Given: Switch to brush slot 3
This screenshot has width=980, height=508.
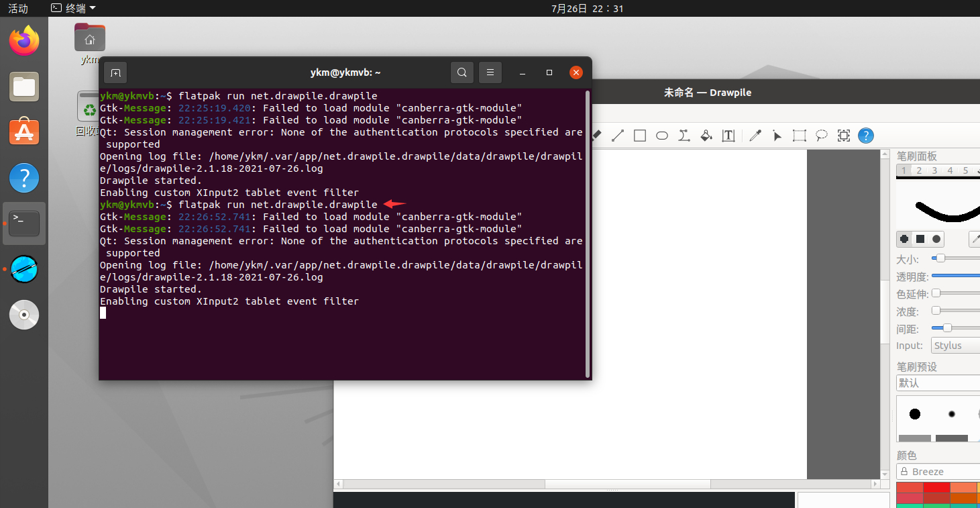Looking at the screenshot, I should click(934, 170).
